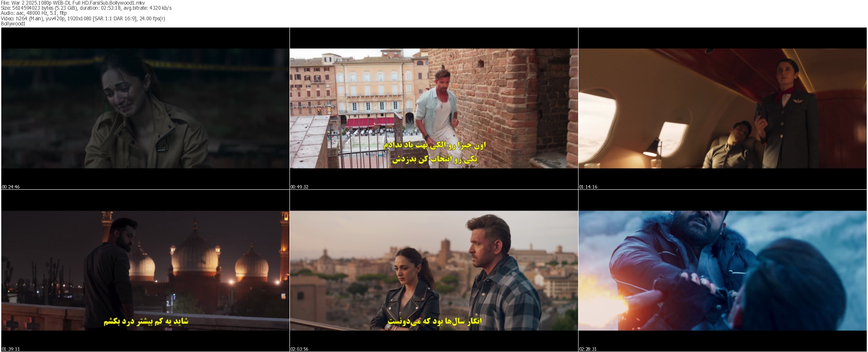Open the thumbnail of crying woman in raincoat
This screenshot has height=352, width=868.
[145, 108]
